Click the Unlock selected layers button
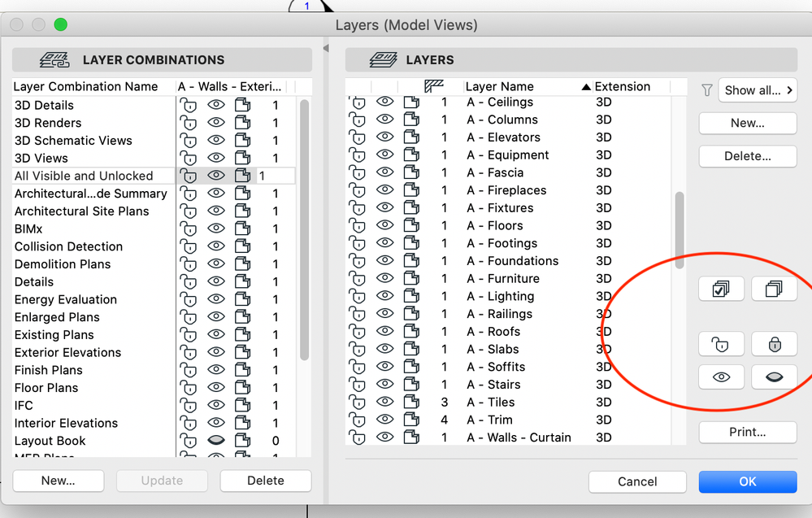Screen dimensions: 812x518 point(721,345)
